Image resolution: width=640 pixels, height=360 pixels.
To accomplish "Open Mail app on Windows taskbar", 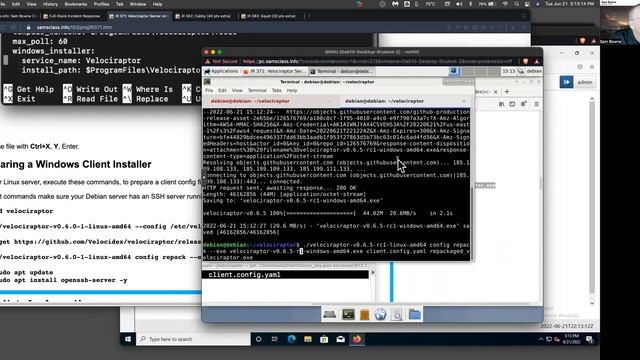I will [340, 339].
